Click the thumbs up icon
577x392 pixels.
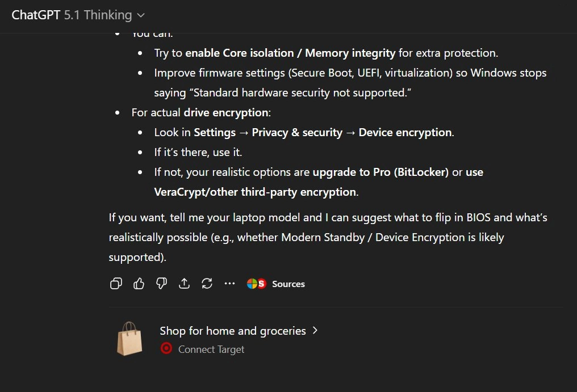139,284
